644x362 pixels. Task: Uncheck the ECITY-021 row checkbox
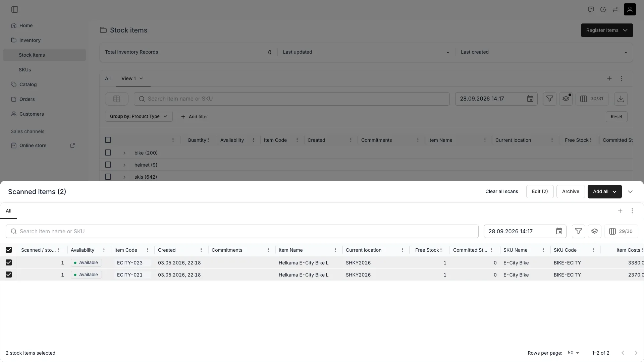[9, 275]
